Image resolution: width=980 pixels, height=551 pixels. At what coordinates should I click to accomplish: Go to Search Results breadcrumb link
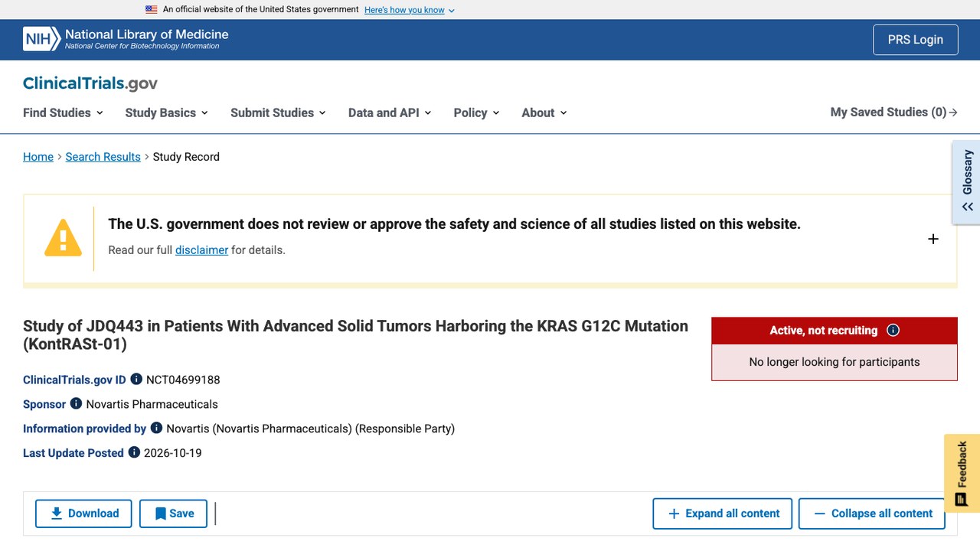pyautogui.click(x=103, y=156)
